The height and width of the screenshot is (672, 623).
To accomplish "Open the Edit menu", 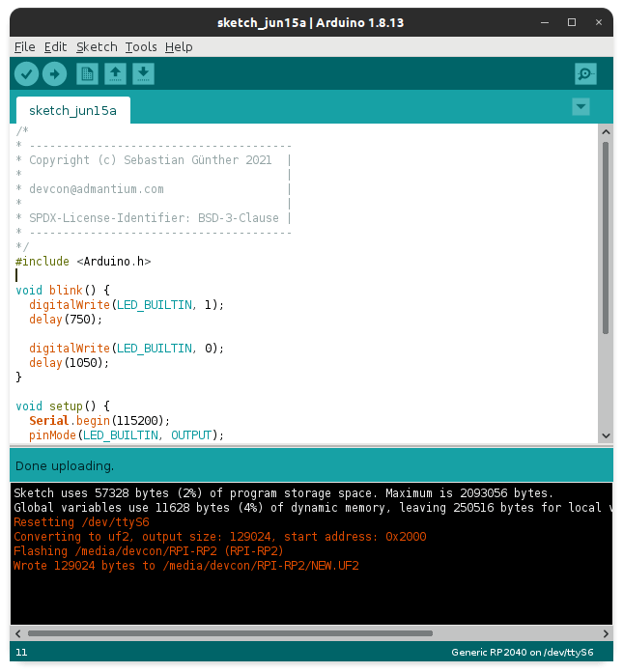I will pyautogui.click(x=55, y=46).
